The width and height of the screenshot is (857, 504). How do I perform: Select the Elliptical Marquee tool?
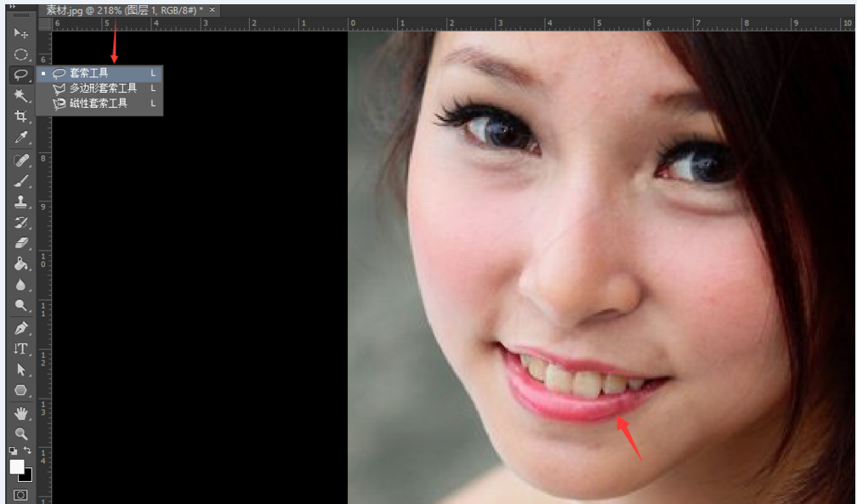(20, 54)
